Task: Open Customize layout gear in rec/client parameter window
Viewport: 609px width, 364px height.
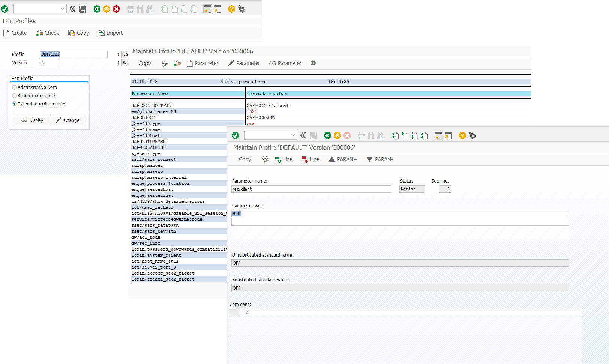Action: pyautogui.click(x=472, y=135)
